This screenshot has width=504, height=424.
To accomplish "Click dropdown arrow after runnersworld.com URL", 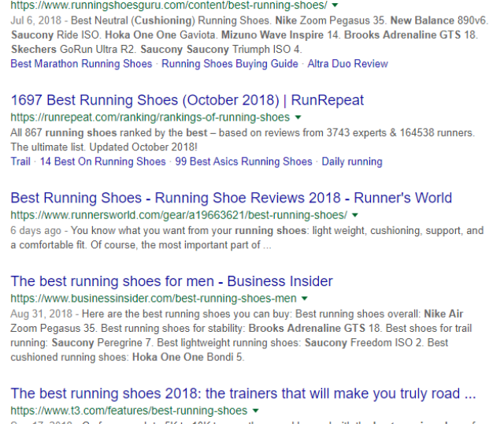I will 355,215.
